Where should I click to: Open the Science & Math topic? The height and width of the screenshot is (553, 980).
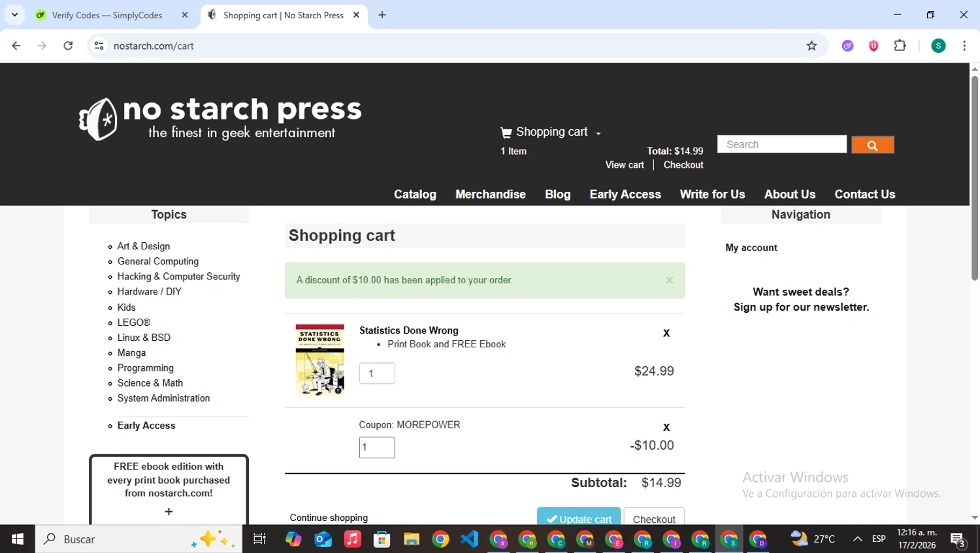(150, 383)
